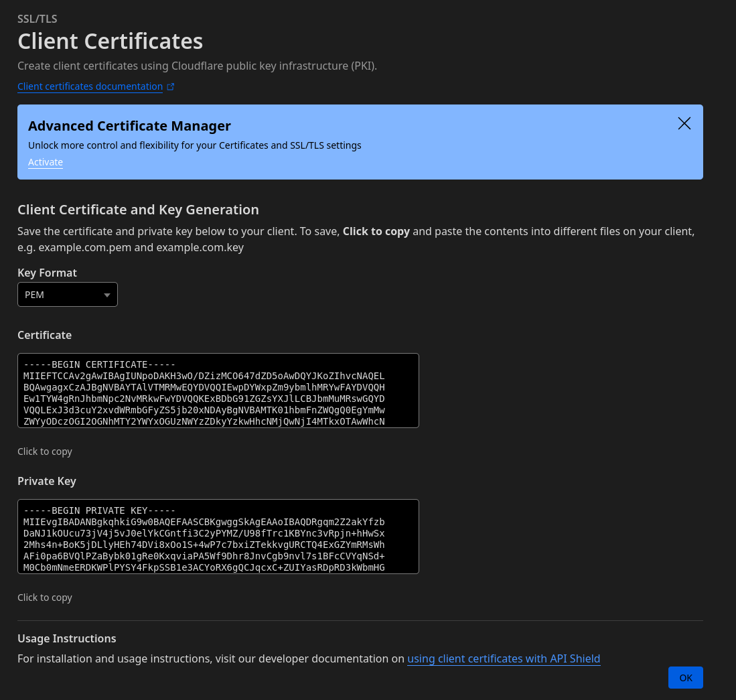Image resolution: width=736 pixels, height=700 pixels.
Task: Click the Certificate text box to copy
Action: [x=218, y=391]
